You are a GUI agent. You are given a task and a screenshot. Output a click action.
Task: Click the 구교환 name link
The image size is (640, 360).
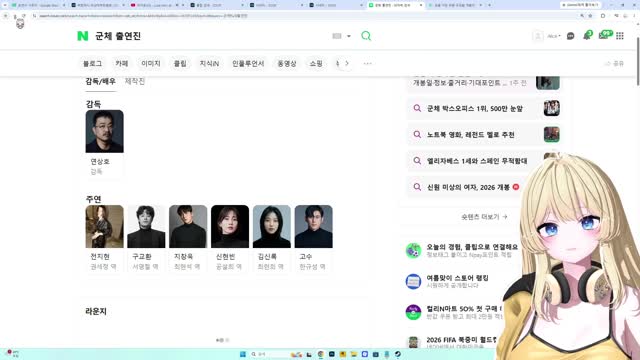[x=142, y=257]
